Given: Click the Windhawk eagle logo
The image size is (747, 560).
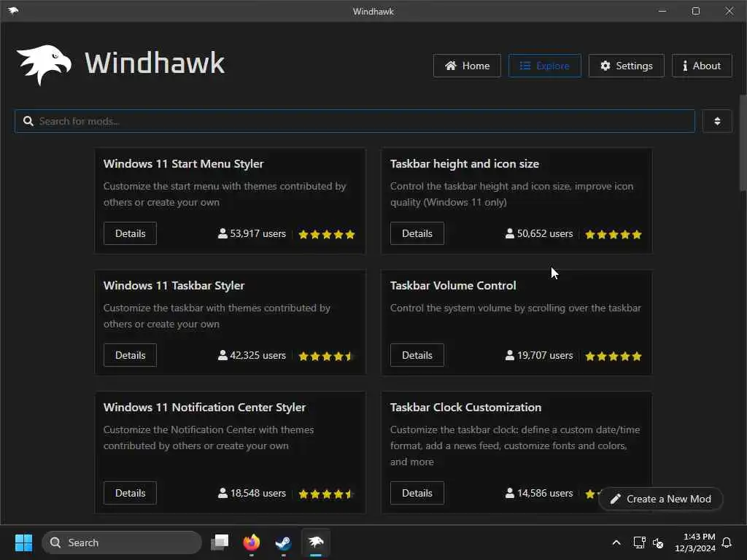Looking at the screenshot, I should point(44,64).
